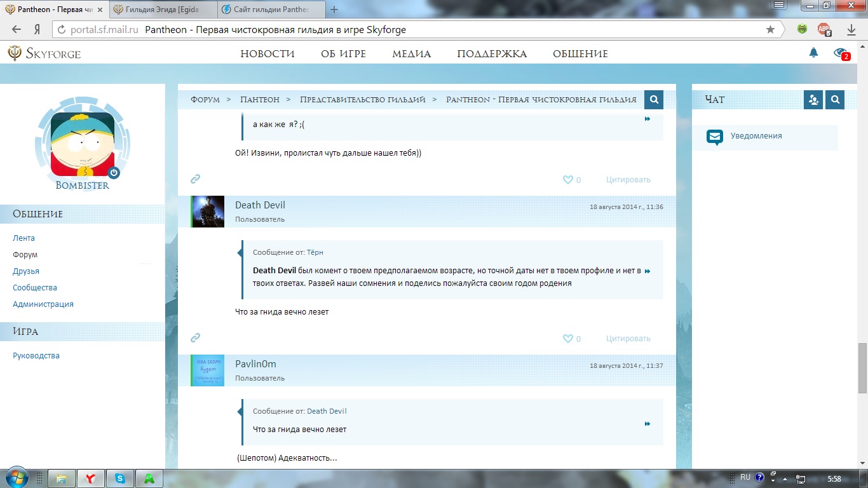
Task: Click the forum search magnifier button
Action: 654,100
